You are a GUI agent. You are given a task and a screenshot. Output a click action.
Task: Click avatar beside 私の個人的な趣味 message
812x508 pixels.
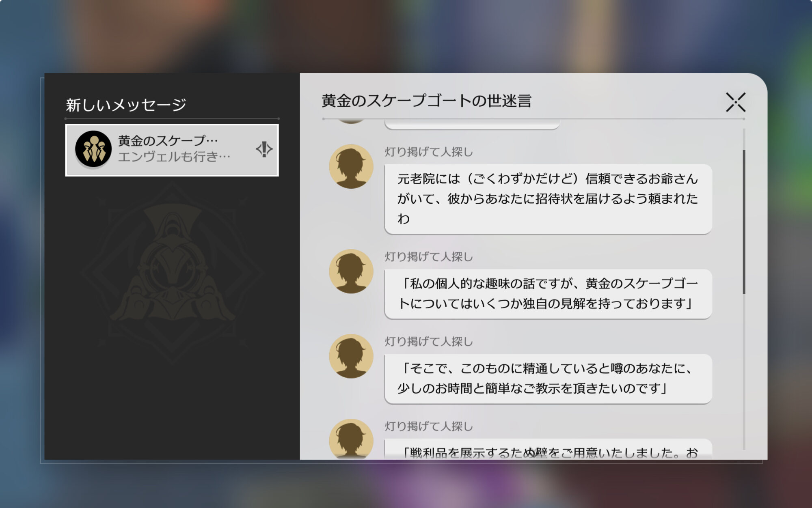click(351, 271)
